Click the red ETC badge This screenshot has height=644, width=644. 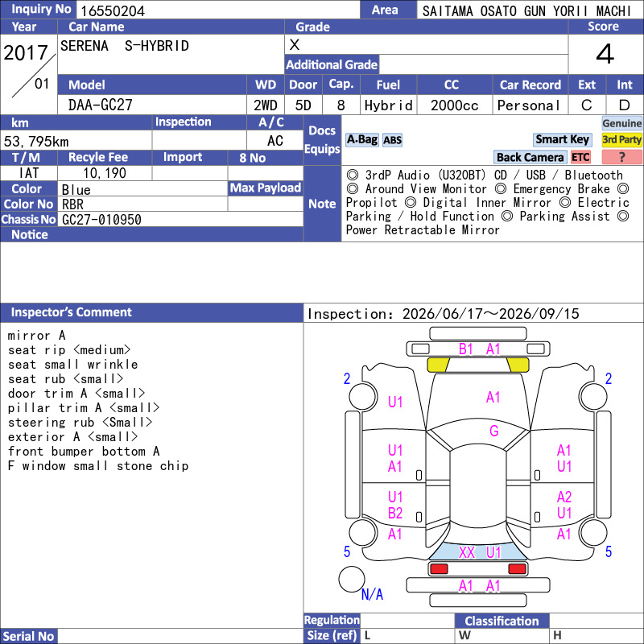click(x=580, y=157)
